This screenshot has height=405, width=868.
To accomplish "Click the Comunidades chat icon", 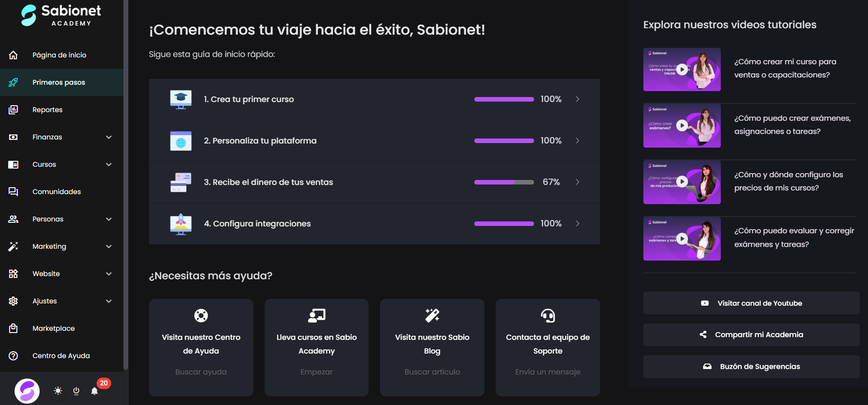I will pyautogui.click(x=13, y=192).
